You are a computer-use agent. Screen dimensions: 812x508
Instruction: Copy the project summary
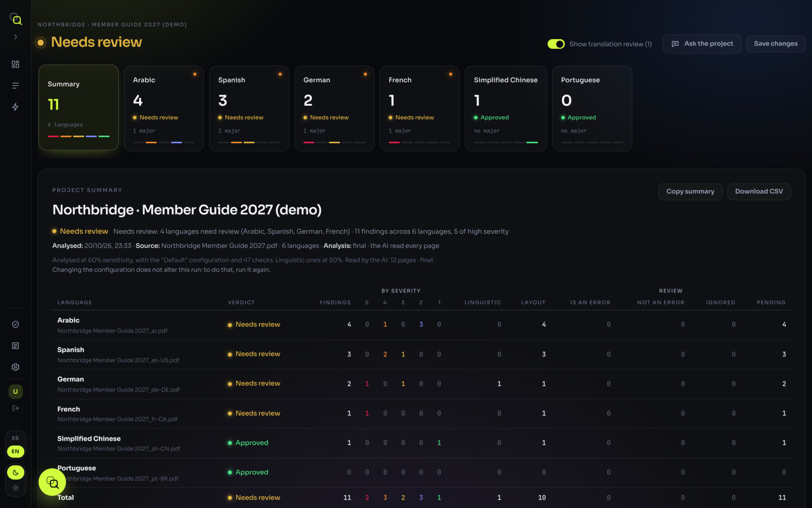(690, 192)
